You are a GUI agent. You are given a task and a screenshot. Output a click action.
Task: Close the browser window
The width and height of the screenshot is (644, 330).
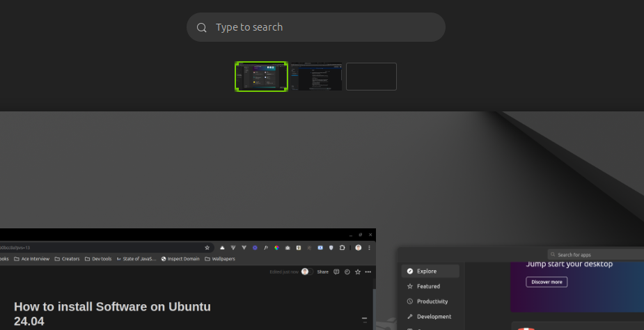pos(370,235)
